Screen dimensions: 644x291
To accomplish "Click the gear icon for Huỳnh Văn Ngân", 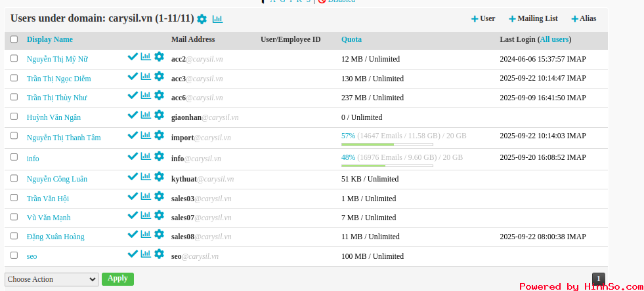I will click(159, 115).
